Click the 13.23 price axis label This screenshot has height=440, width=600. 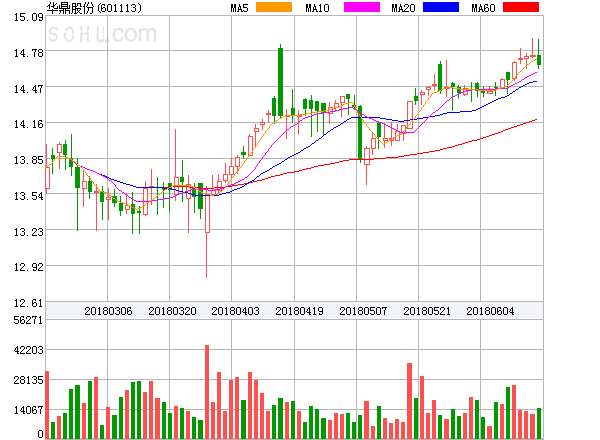pyautogui.click(x=29, y=232)
